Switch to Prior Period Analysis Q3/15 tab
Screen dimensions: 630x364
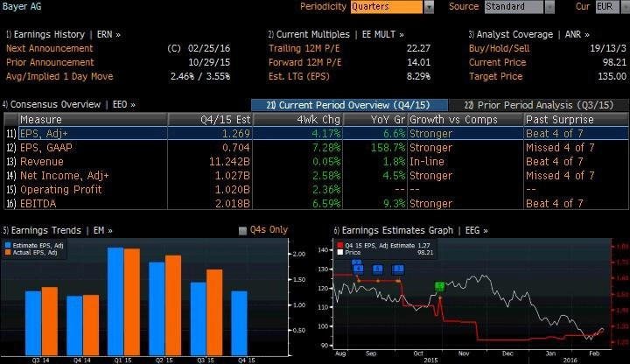coord(539,105)
